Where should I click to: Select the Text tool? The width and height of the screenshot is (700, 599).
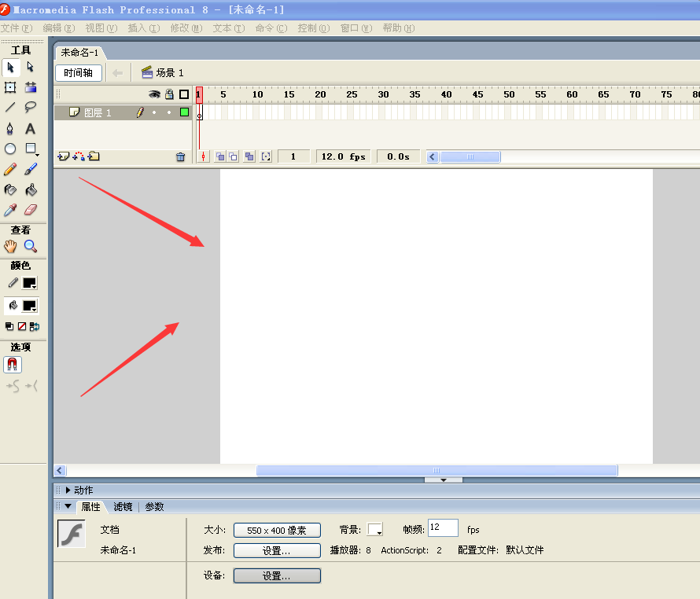click(31, 128)
